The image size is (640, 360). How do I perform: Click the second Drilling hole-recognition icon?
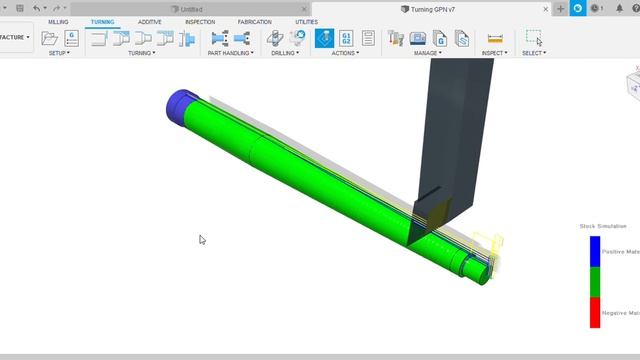point(298,38)
